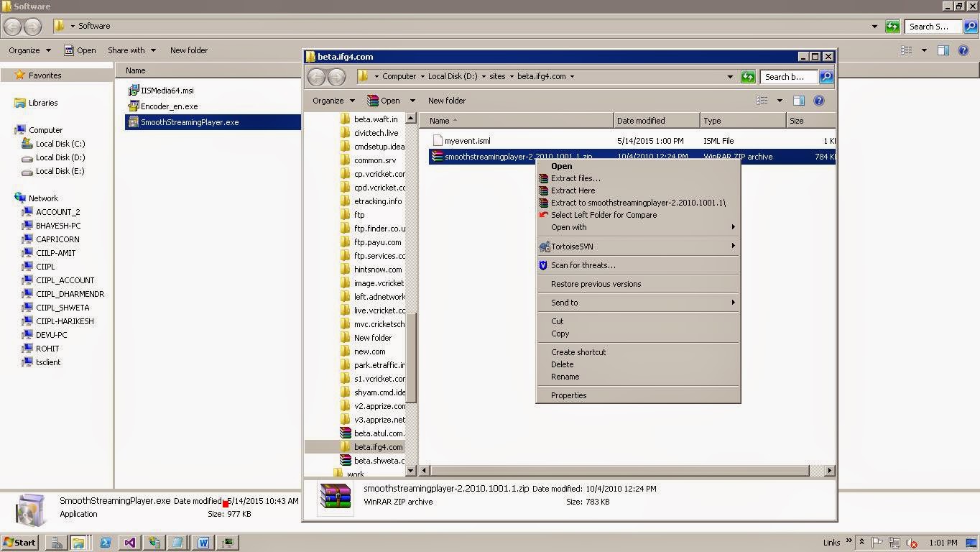Click Open button in Software window toolbar
Screen dimensions: 980x552
(x=80, y=50)
